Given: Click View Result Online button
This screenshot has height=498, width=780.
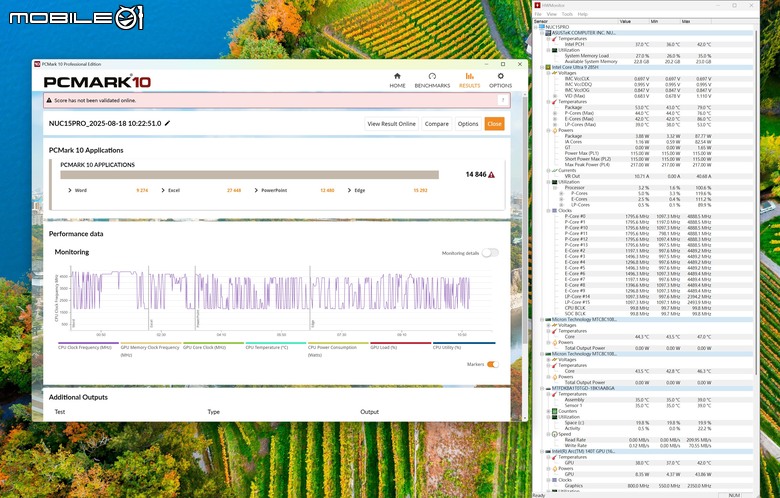Looking at the screenshot, I should pos(391,124).
